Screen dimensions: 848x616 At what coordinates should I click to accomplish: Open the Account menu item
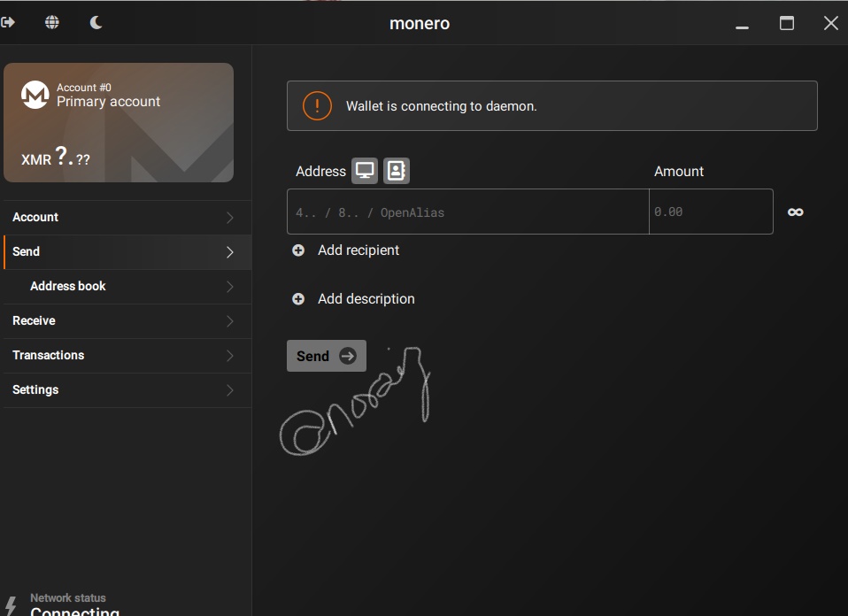(x=127, y=218)
